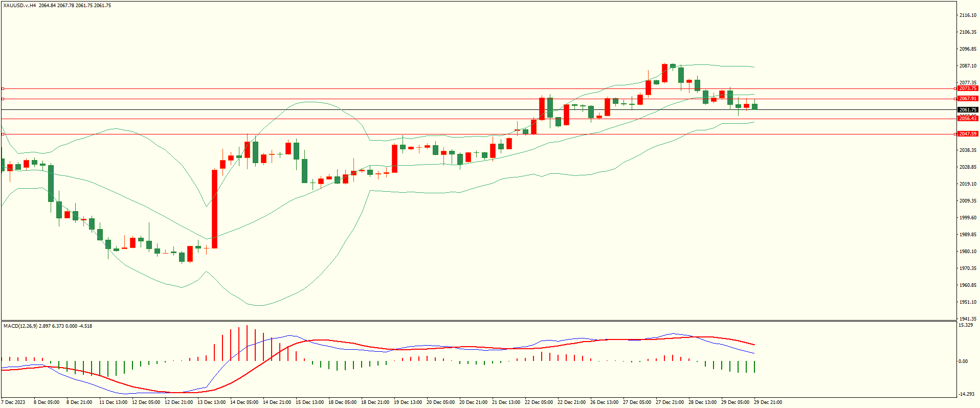
Task: Click the divider between price chart and MACD panel
Action: 478,321
